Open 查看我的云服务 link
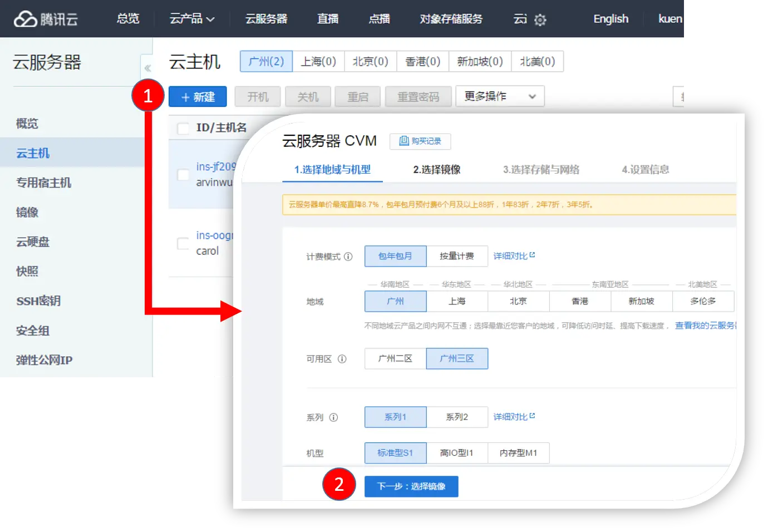 point(706,326)
